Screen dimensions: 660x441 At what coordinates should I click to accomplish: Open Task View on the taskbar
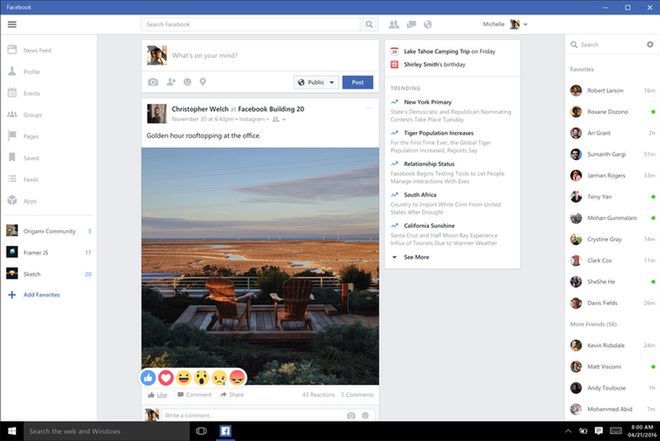[x=201, y=431]
